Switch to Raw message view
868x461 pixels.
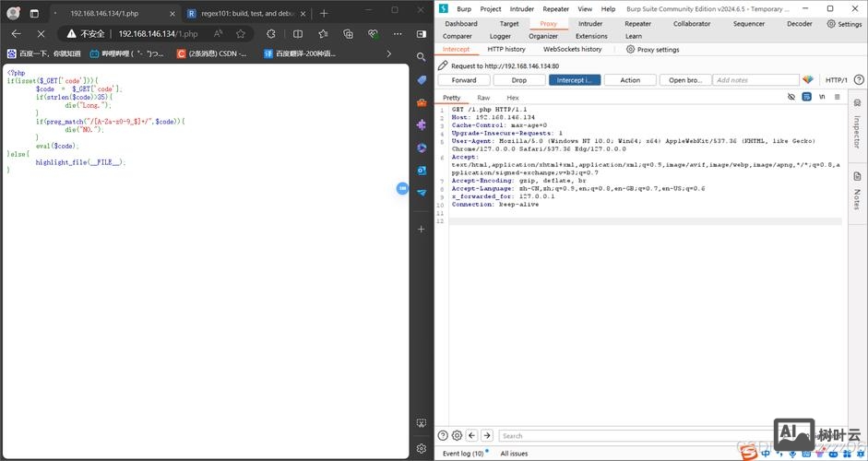point(483,98)
